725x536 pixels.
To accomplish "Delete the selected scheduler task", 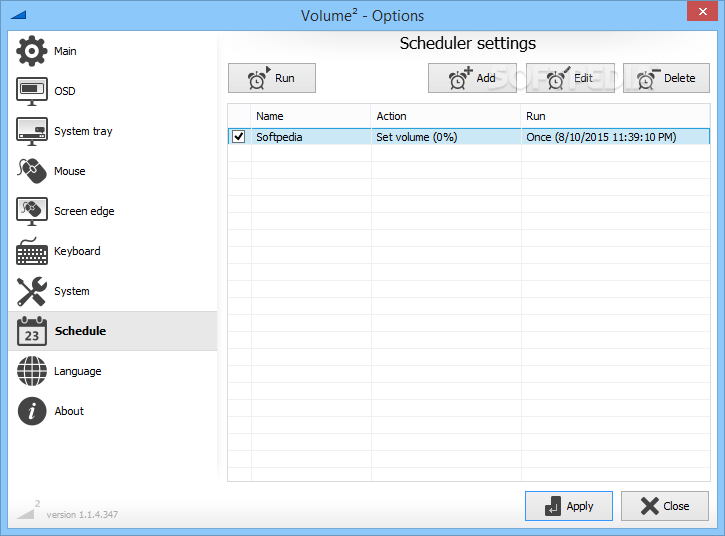I will (666, 78).
